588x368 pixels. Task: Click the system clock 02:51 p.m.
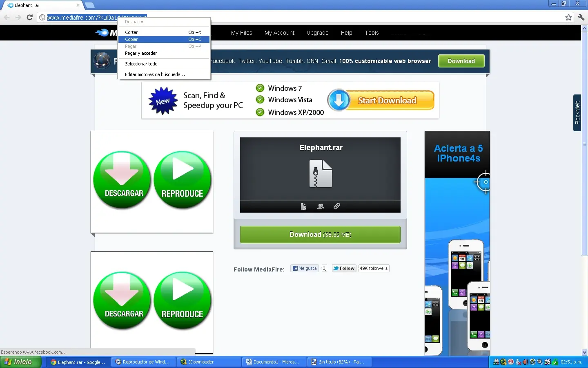pos(571,362)
